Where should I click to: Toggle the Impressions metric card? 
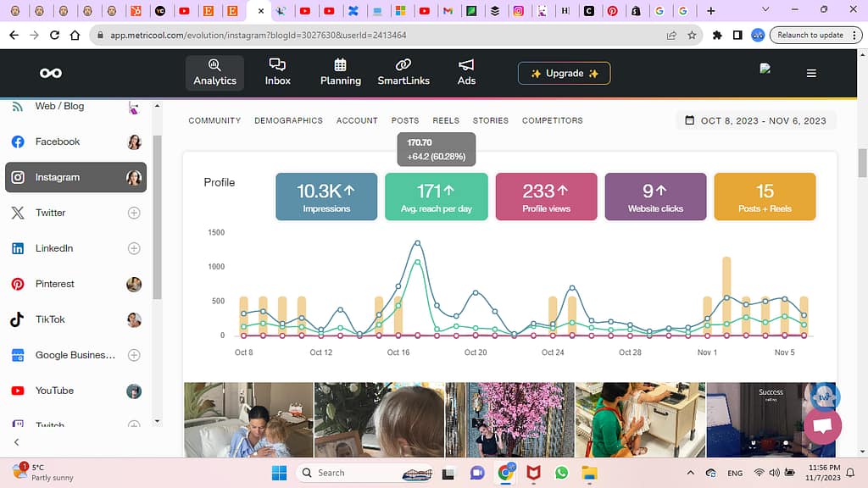click(x=326, y=197)
